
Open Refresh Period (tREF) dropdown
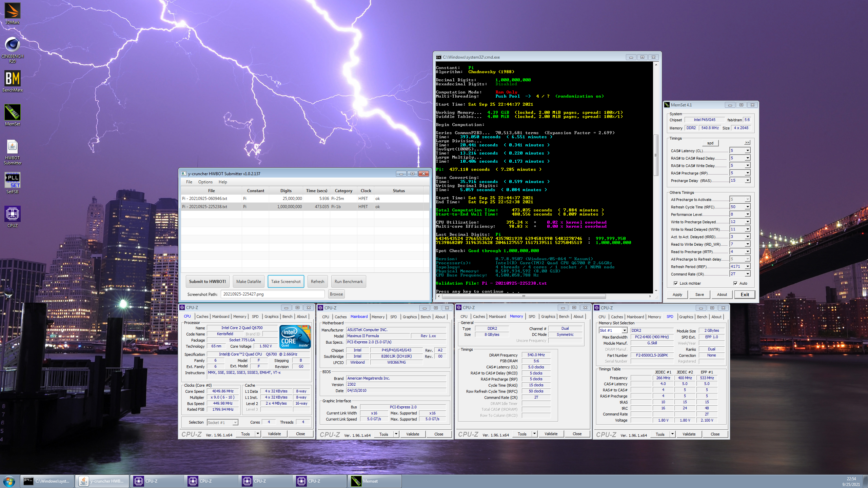coord(748,266)
